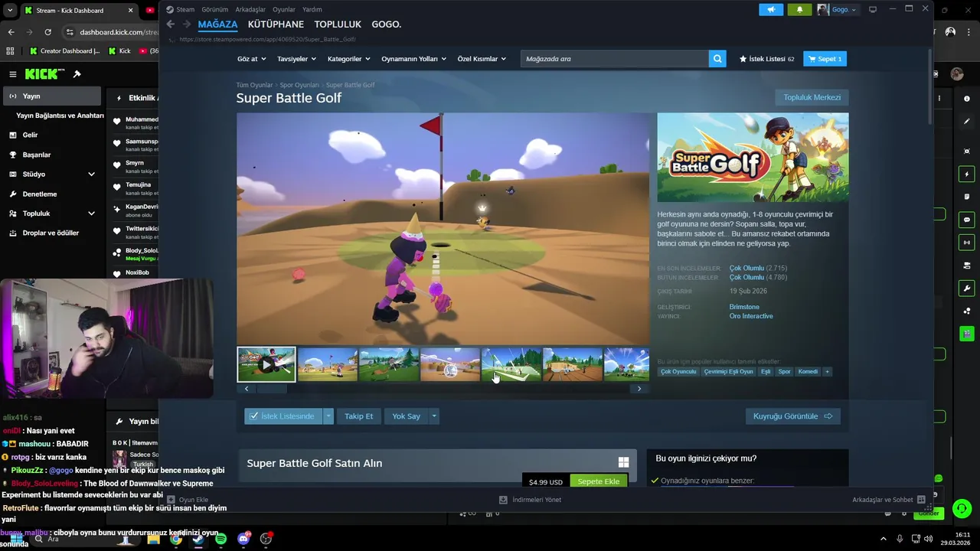Click Oyun Ekle in Steam footer
Viewport: 980px width, 551px height.
click(x=187, y=500)
